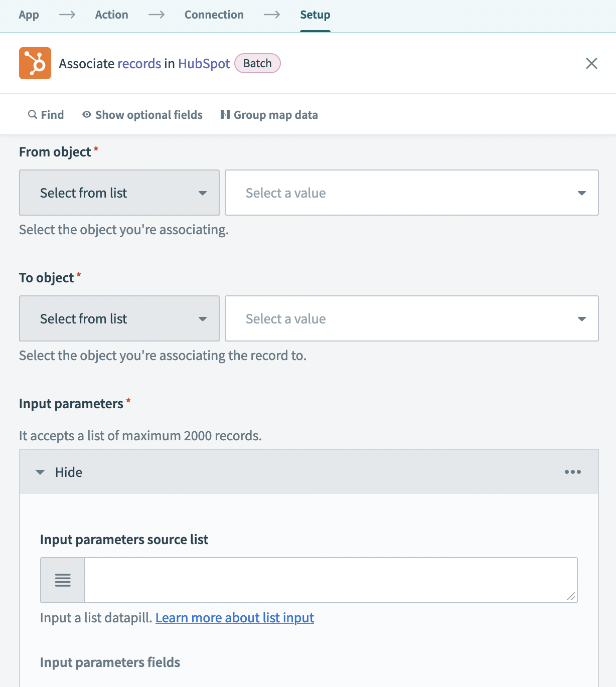Switch to the App step tab
Viewport: 616px width, 687px height.
[29, 15]
